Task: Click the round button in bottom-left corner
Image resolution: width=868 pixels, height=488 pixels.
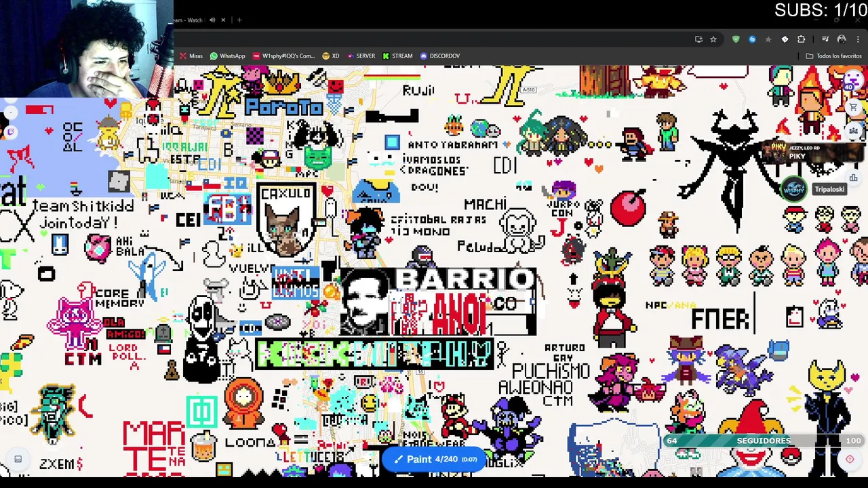Action: 18,460
